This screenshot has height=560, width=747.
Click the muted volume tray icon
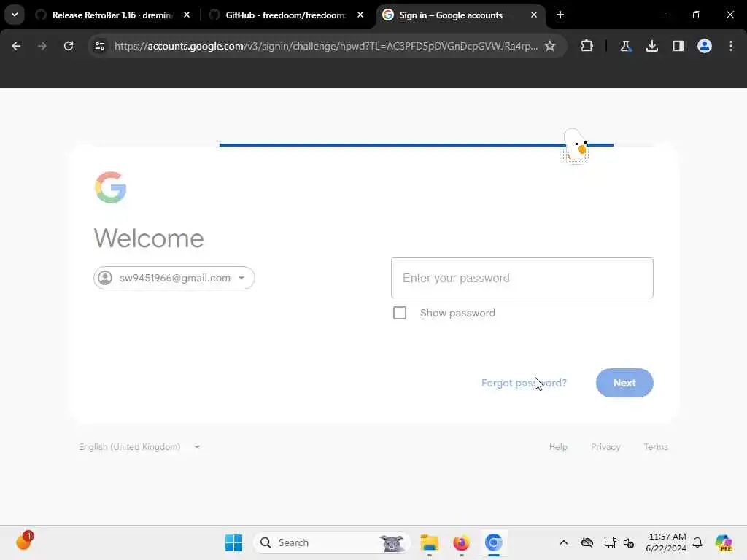629,542
